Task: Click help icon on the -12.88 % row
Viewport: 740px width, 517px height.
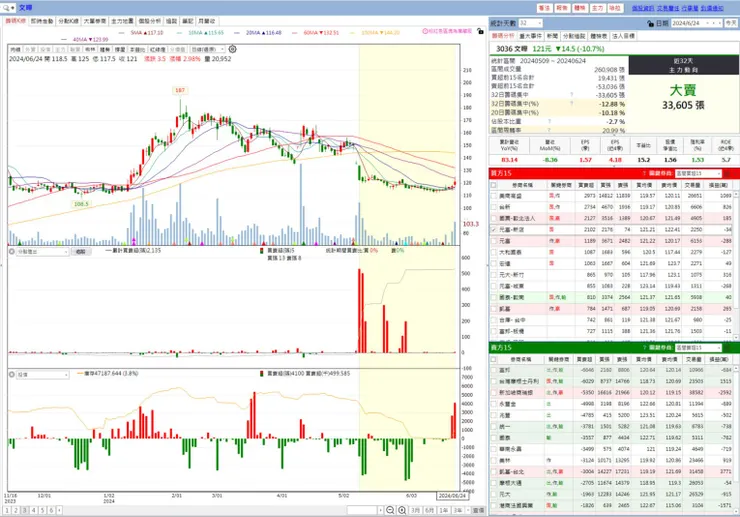Action: tap(572, 104)
